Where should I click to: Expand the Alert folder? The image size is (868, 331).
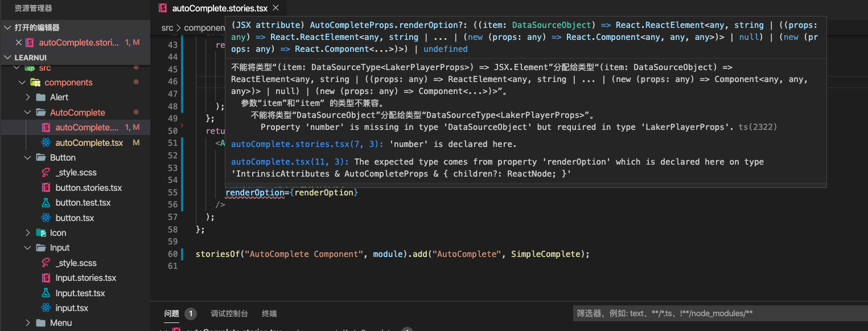(x=28, y=97)
